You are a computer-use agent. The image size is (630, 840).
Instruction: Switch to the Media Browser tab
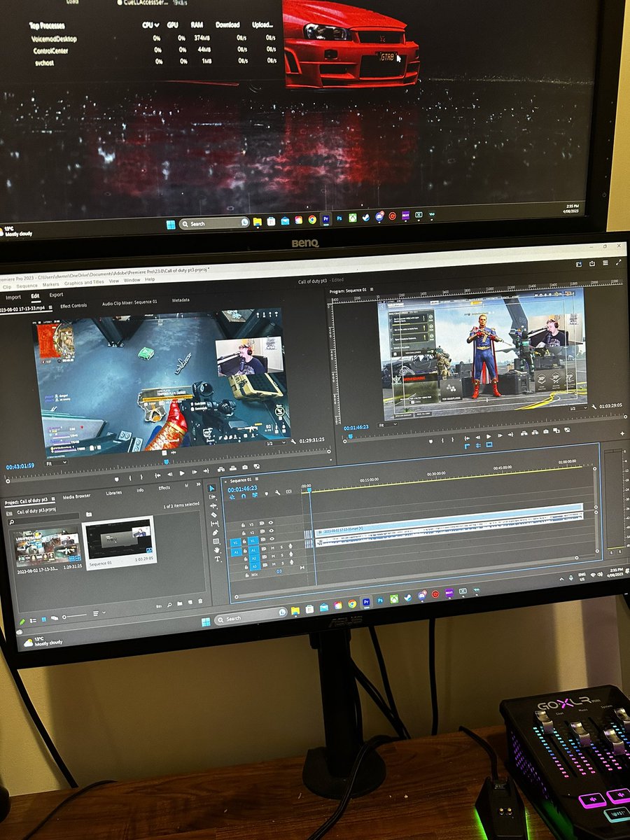[x=76, y=496]
